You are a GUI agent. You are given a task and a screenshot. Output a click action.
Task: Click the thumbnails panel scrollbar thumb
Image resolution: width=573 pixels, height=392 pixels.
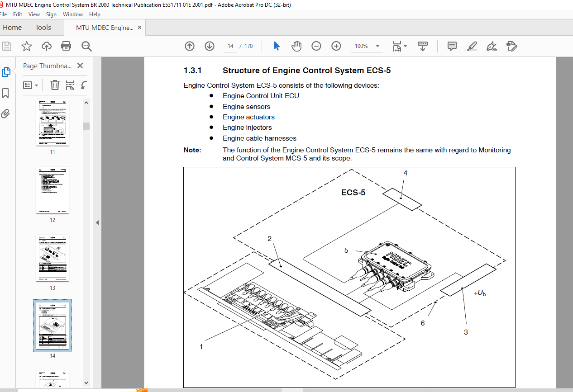pos(86,126)
